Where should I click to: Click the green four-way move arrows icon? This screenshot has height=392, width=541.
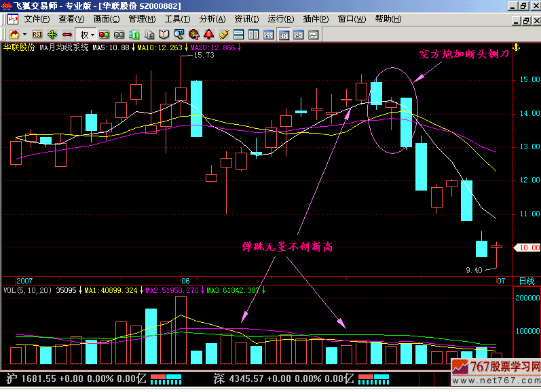(x=53, y=34)
